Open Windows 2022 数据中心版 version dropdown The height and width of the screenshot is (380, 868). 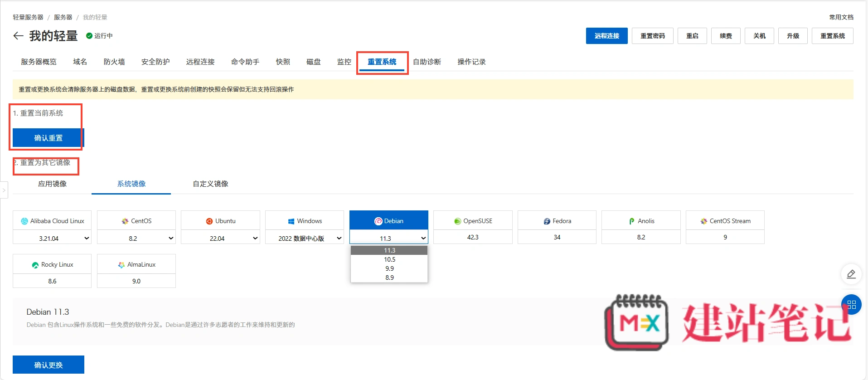click(x=305, y=238)
